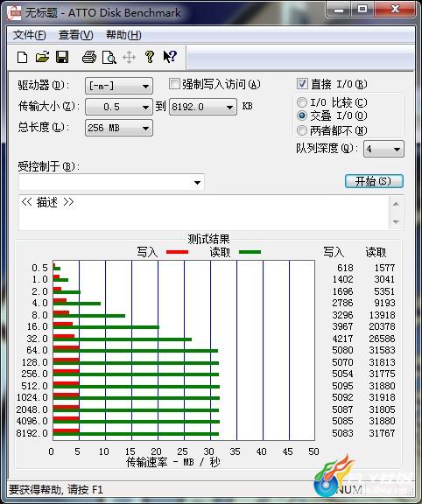This screenshot has height=504, width=422.
Task: Open the 文件(F) menu
Action: [29, 35]
